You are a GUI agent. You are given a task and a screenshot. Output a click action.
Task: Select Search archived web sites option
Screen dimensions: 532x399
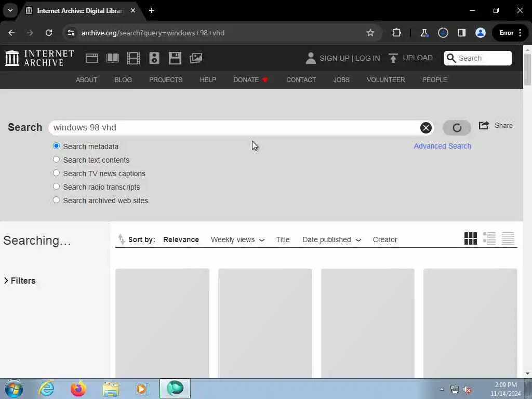(56, 200)
